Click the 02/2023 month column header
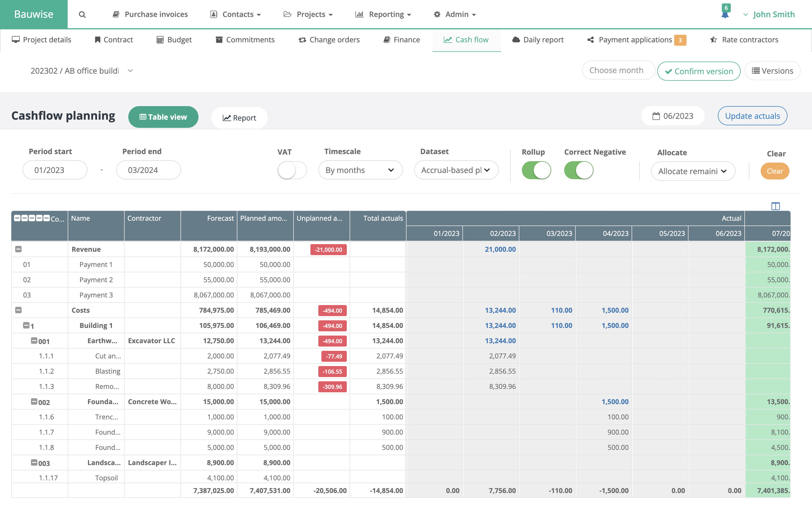The height and width of the screenshot is (508, 812). point(491,233)
